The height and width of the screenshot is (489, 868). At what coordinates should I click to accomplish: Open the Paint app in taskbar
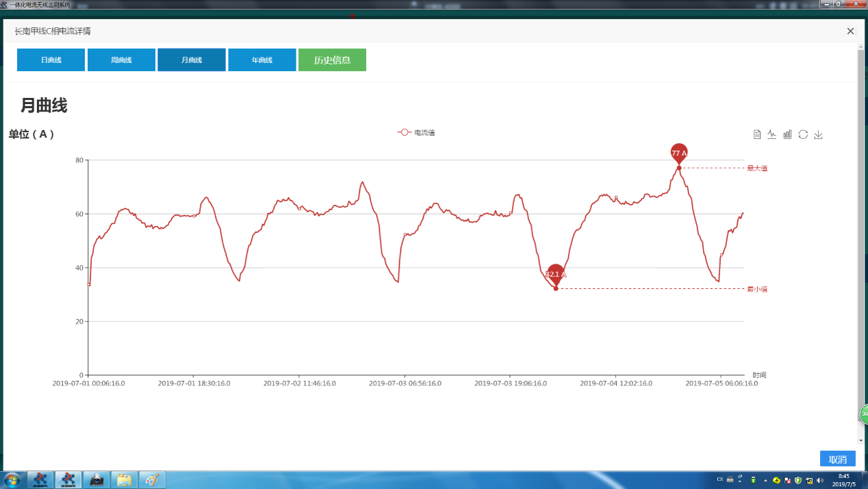pos(152,479)
